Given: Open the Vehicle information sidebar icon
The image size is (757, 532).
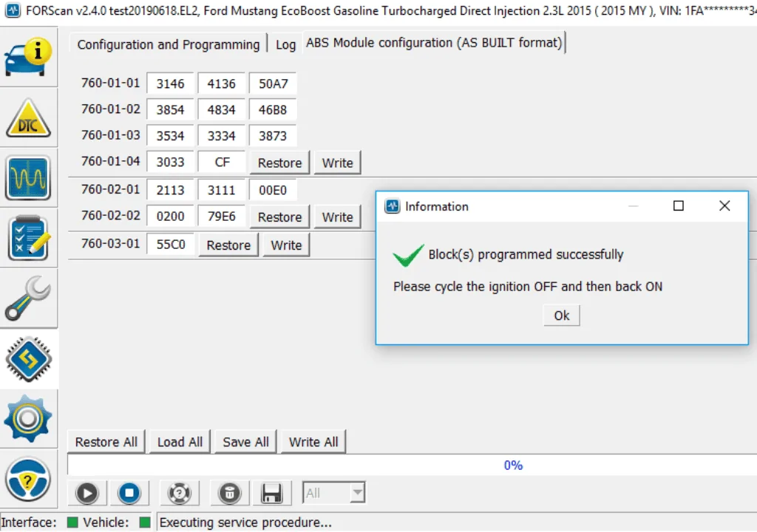Looking at the screenshot, I should [28, 58].
